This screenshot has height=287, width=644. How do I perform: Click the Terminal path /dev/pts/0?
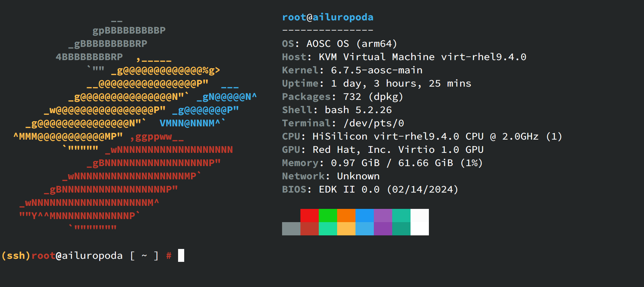point(373,123)
